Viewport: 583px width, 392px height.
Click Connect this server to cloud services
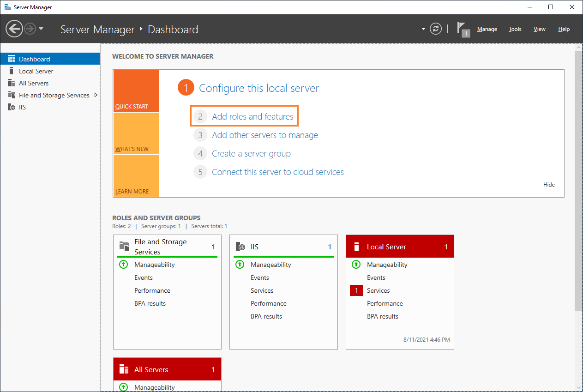click(278, 172)
